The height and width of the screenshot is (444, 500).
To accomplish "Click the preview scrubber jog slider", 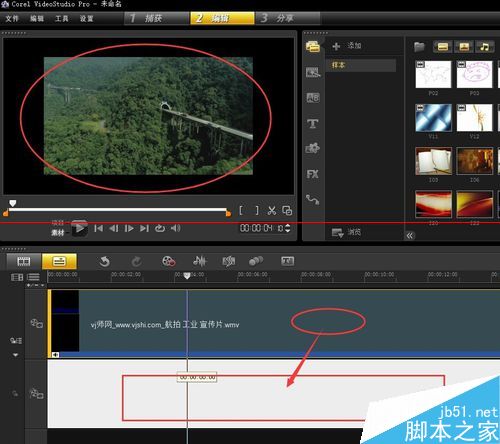I will pyautogui.click(x=13, y=203).
